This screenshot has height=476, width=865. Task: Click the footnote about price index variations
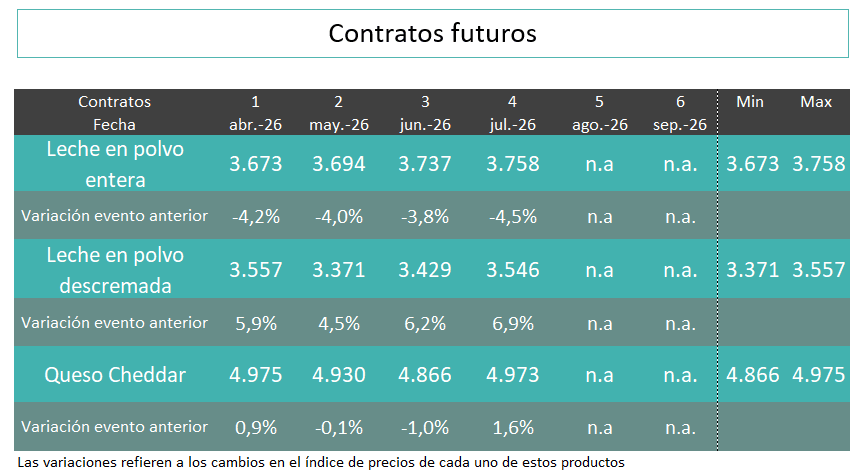tap(321, 462)
